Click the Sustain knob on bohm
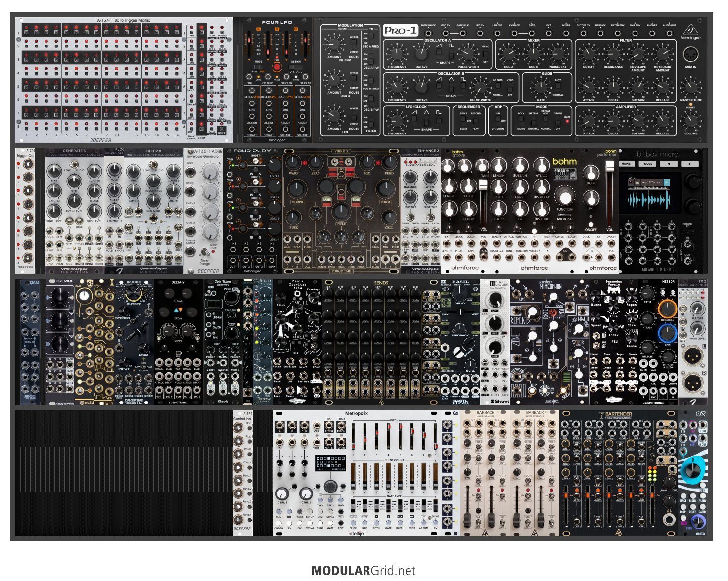 point(520,165)
